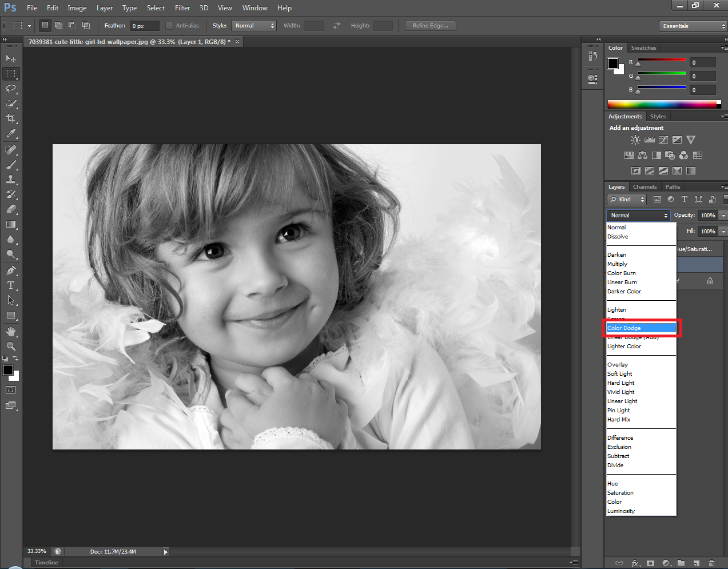Image resolution: width=728 pixels, height=569 pixels.
Task: Toggle Quick Mask mode
Action: 11,390
